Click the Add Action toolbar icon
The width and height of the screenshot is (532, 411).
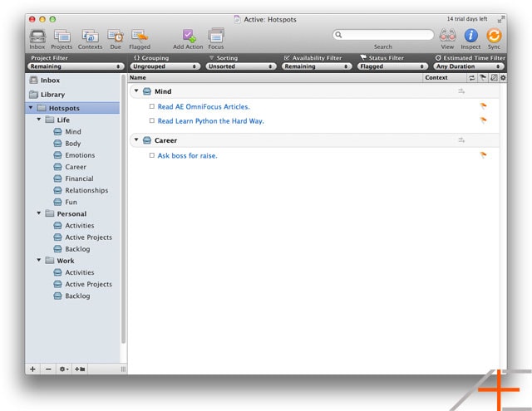click(x=189, y=37)
